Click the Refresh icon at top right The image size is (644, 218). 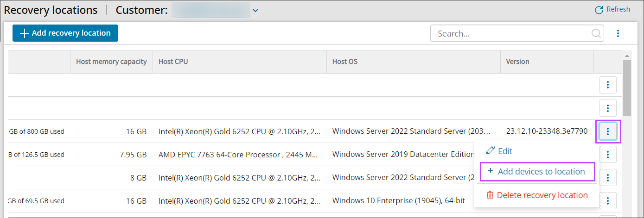599,10
